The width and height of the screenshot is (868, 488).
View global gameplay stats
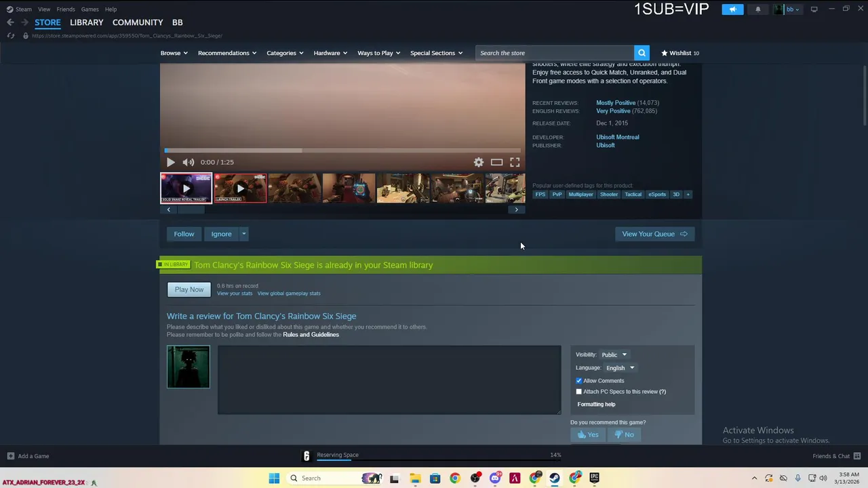click(x=289, y=293)
